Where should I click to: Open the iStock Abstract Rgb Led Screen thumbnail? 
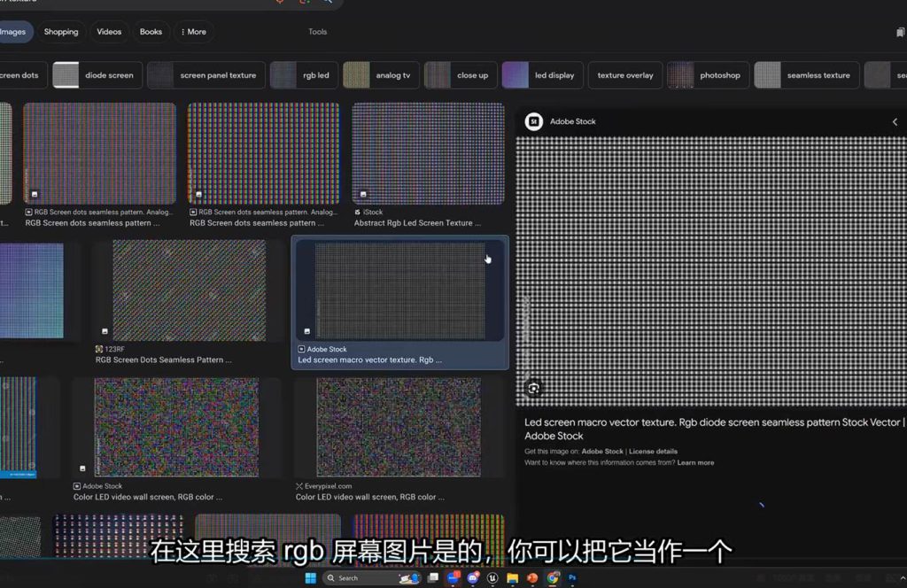click(428, 154)
